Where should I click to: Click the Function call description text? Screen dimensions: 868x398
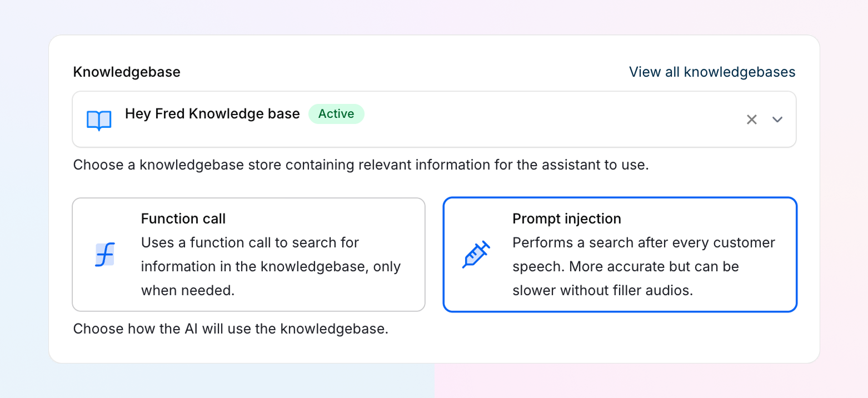pos(271,266)
